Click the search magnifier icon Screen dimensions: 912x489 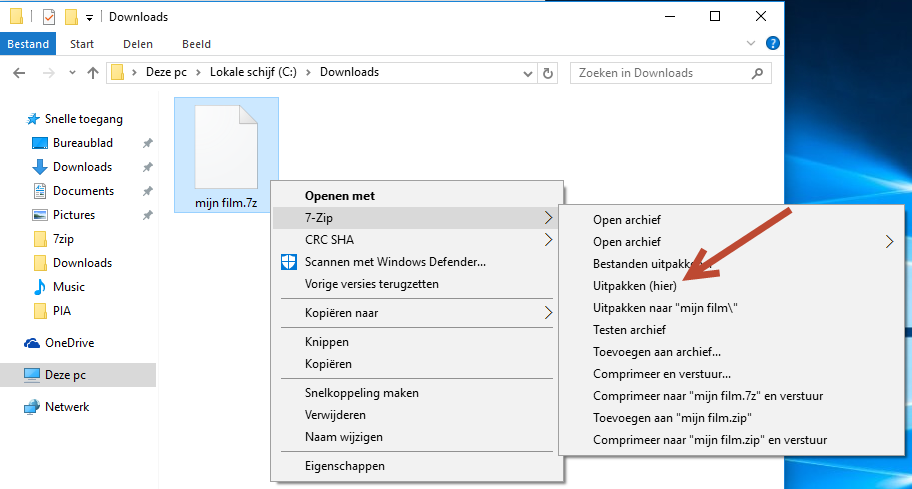click(757, 73)
